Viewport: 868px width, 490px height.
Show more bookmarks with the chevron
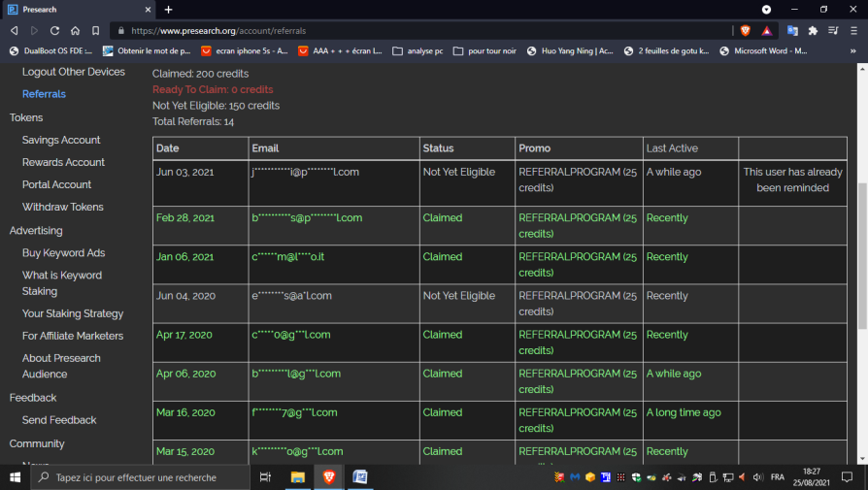[x=853, y=50]
